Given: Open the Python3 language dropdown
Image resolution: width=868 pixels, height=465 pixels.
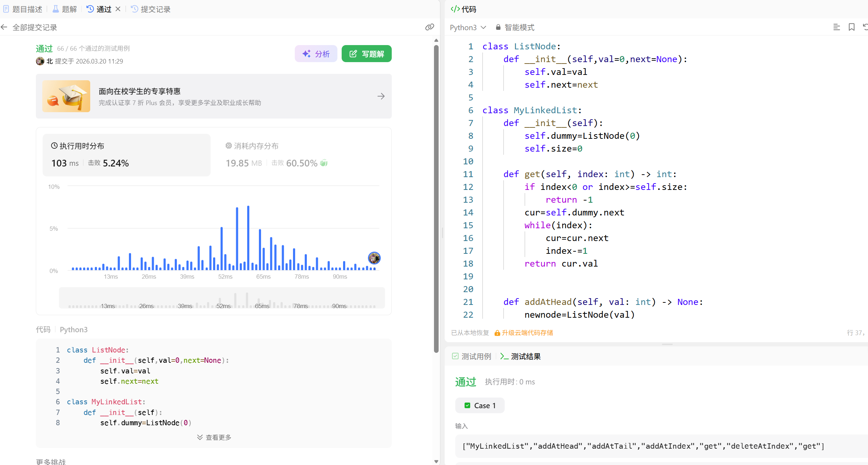Looking at the screenshot, I should (x=467, y=27).
